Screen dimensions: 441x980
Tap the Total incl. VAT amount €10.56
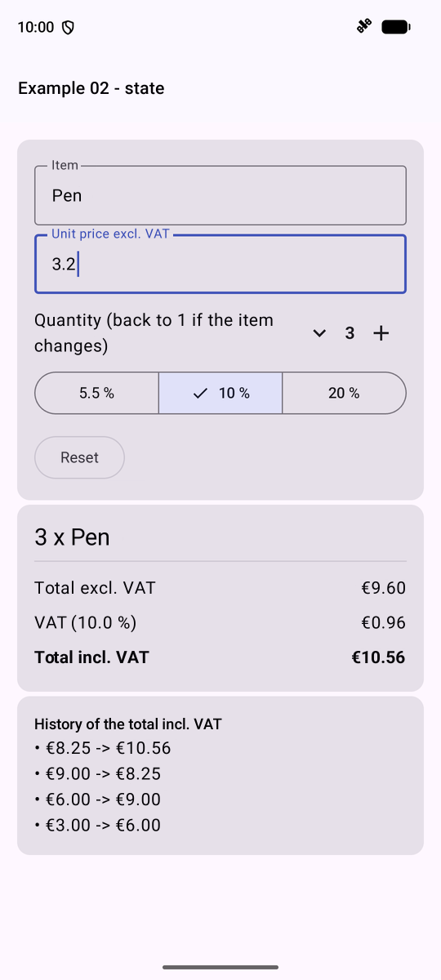coord(378,657)
